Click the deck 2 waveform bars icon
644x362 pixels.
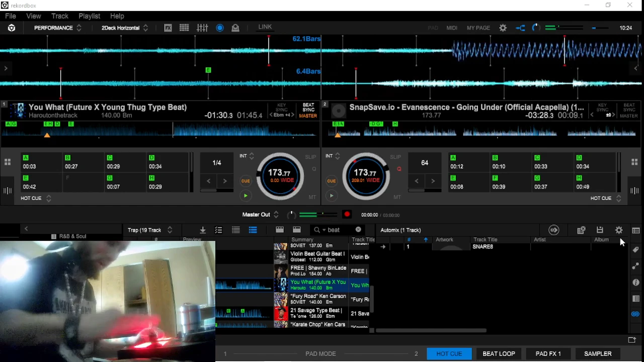(x=634, y=191)
